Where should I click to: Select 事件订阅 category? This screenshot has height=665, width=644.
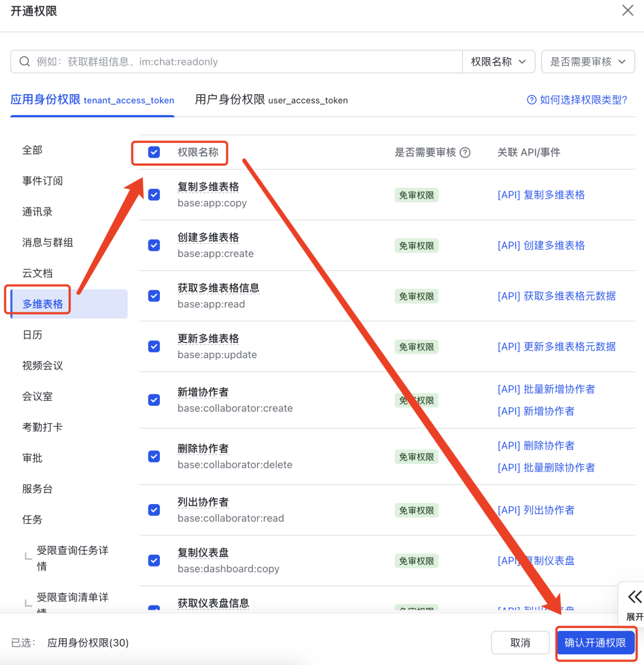point(42,181)
